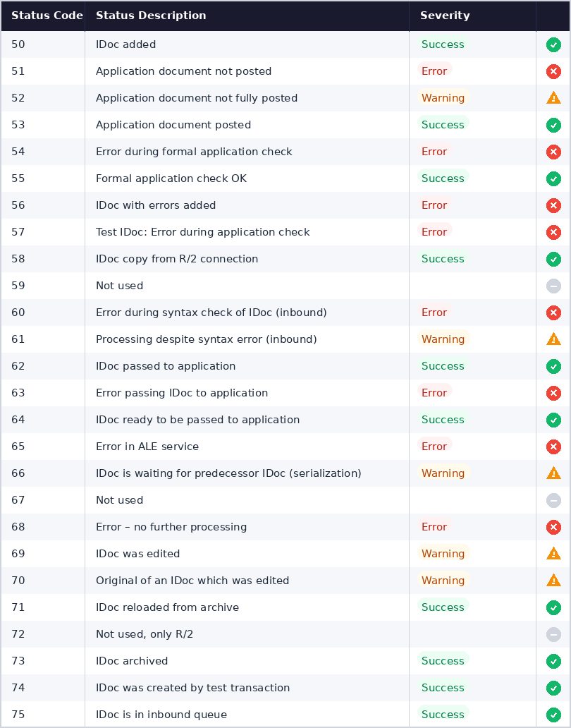Select the Success badge for IDoc archived
The width and height of the screenshot is (571, 728).
pos(443,660)
